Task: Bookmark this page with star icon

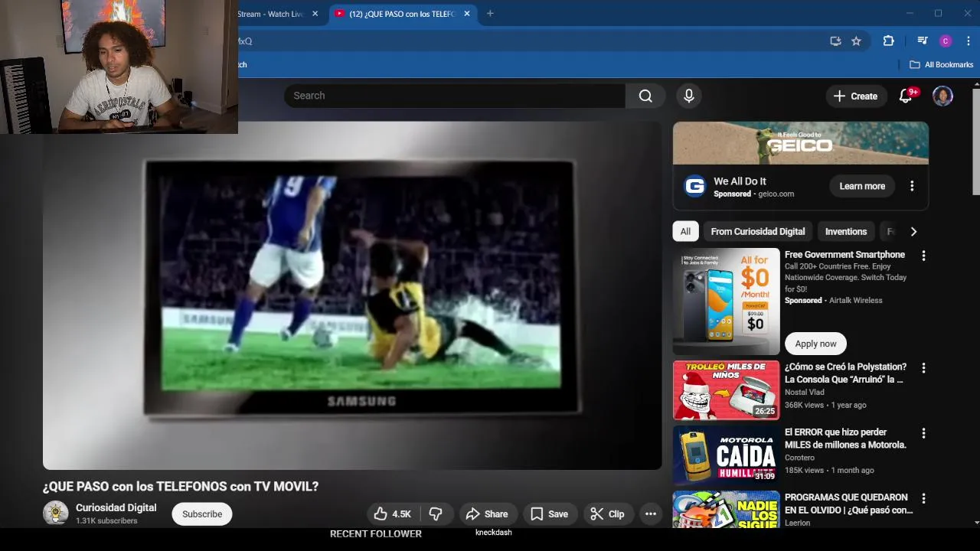Action: [x=856, y=41]
